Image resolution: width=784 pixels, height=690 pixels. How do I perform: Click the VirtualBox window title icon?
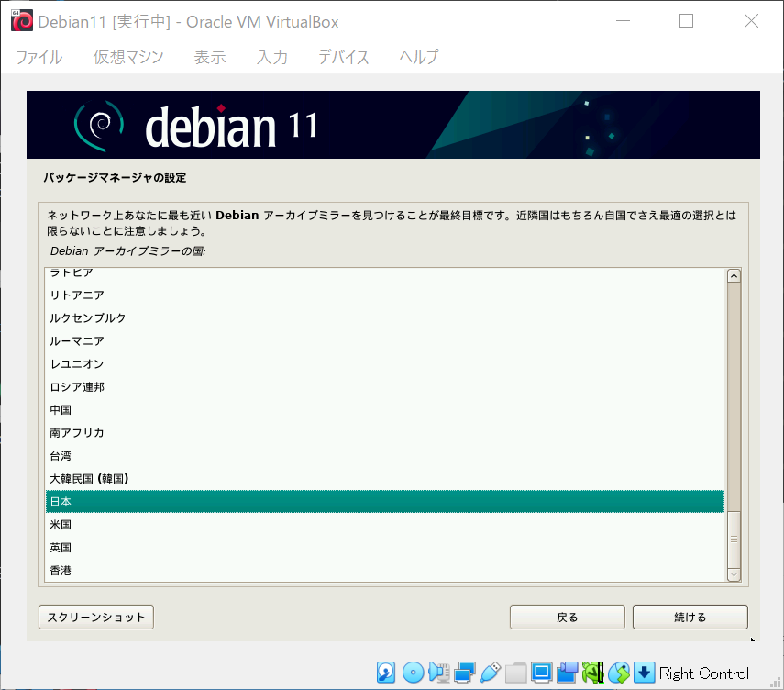click(x=22, y=21)
